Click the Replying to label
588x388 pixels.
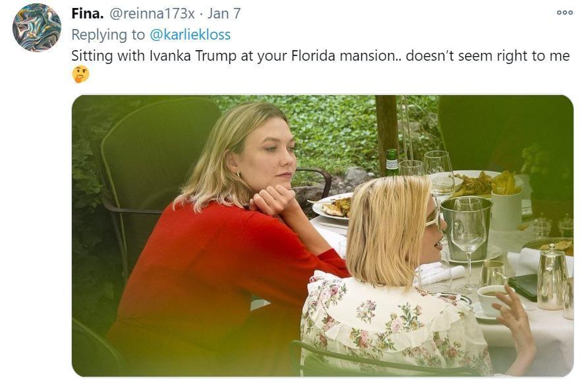(108, 34)
